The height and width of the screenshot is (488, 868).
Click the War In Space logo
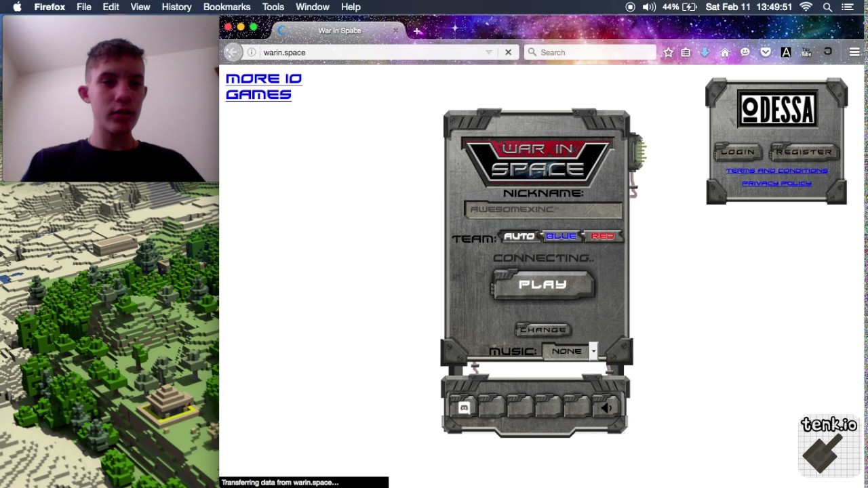pyautogui.click(x=537, y=161)
